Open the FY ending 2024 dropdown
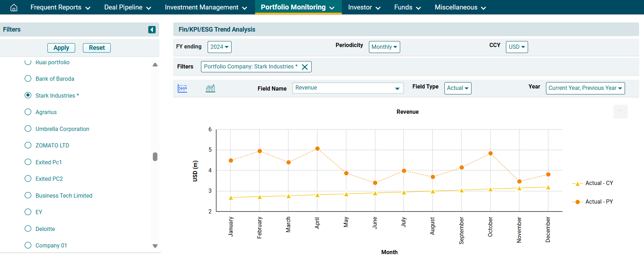Viewport: 644px width, 258px height. coord(219,47)
